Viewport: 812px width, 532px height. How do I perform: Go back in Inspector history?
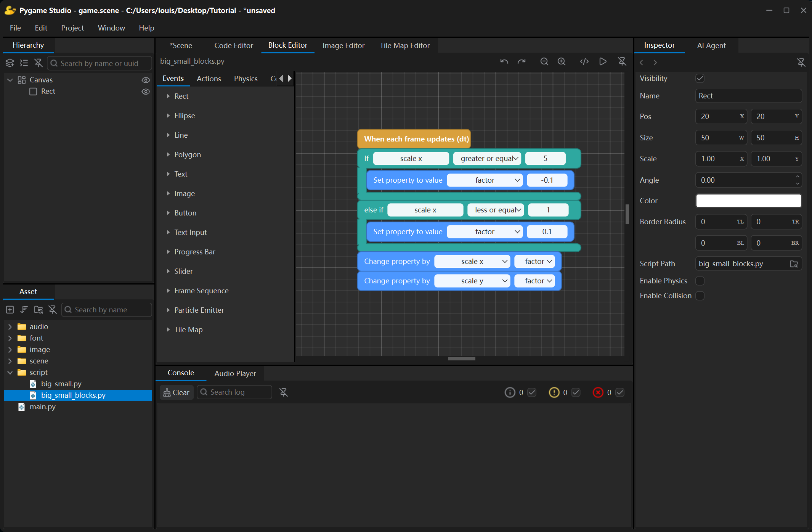click(642, 63)
